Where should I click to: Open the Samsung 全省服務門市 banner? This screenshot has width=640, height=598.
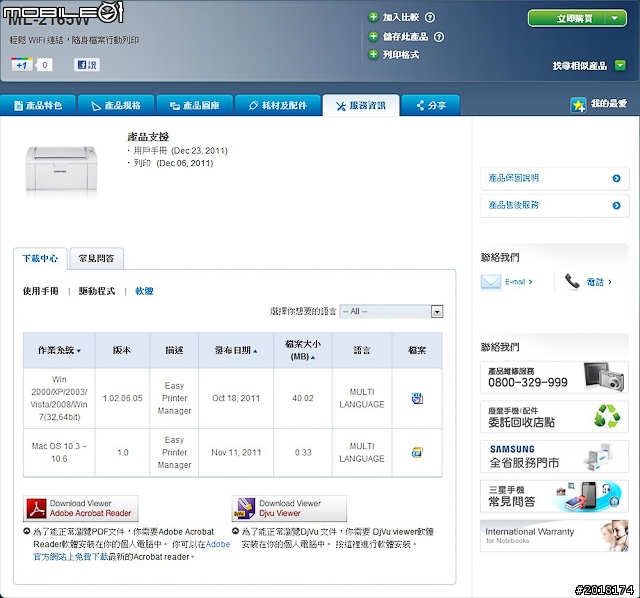pyautogui.click(x=554, y=456)
